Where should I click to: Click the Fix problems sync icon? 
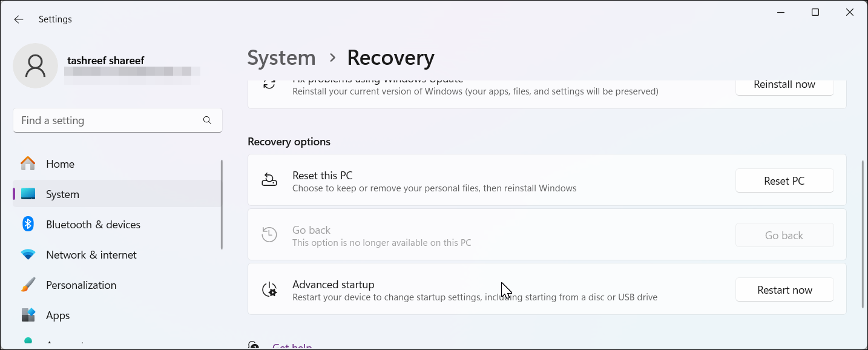[269, 84]
